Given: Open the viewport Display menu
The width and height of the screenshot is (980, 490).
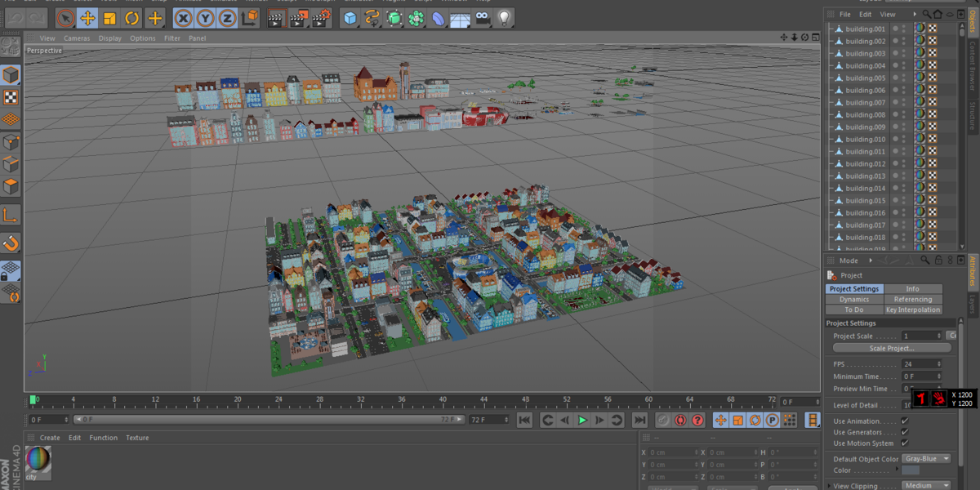Looking at the screenshot, I should 110,38.
